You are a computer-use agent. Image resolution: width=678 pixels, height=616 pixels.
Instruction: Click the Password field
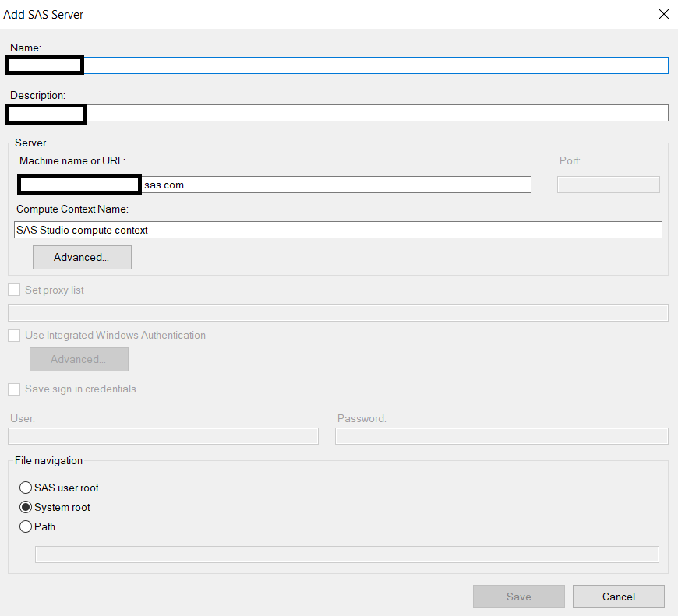[x=501, y=435]
